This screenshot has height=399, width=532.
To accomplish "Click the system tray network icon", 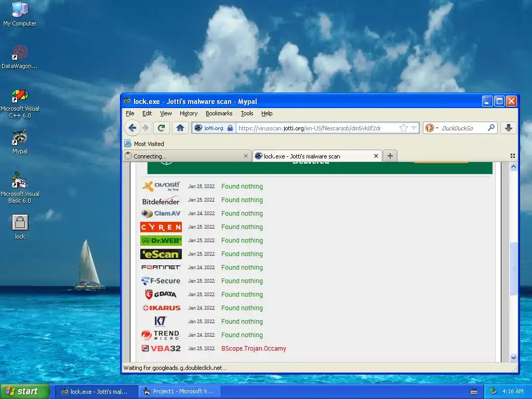I will pos(493,392).
